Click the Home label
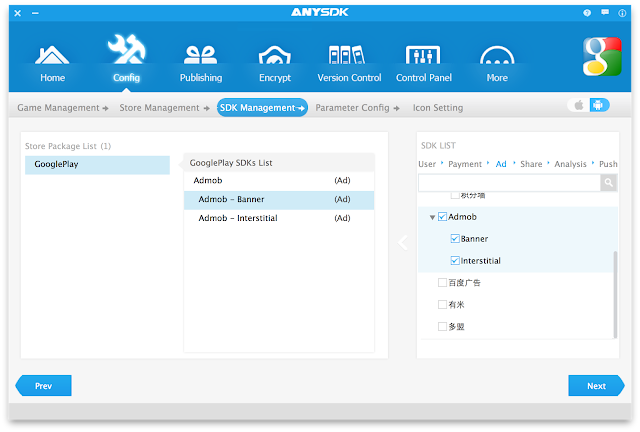Viewport: 640px width, 432px height. [x=52, y=78]
